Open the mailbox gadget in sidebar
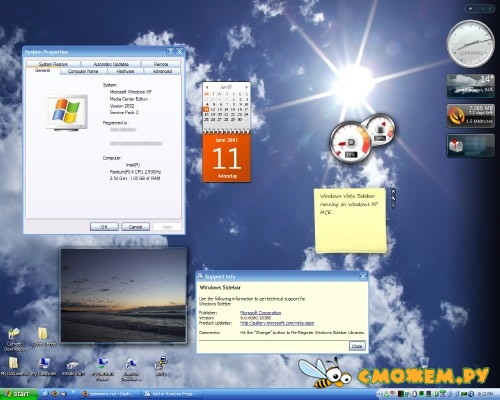Image resolution: width=500 pixels, height=400 pixels. [470, 145]
